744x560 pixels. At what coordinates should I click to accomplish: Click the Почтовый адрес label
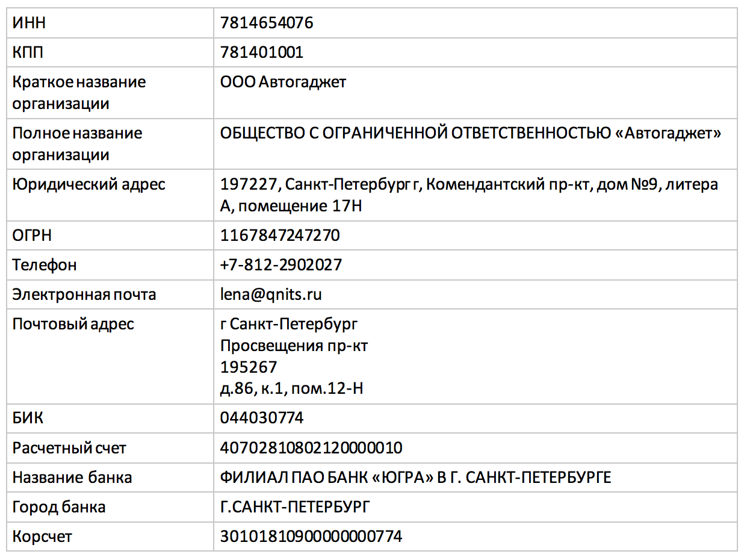tap(73, 324)
